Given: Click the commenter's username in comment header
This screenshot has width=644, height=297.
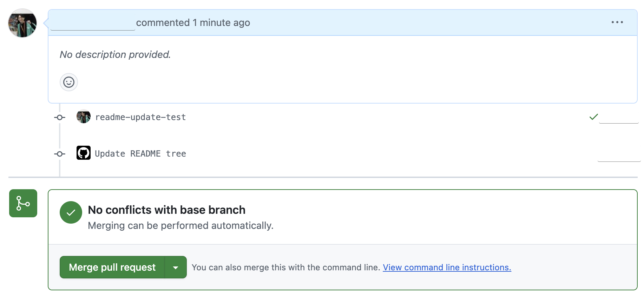Looking at the screenshot, I should pyautogui.click(x=93, y=23).
